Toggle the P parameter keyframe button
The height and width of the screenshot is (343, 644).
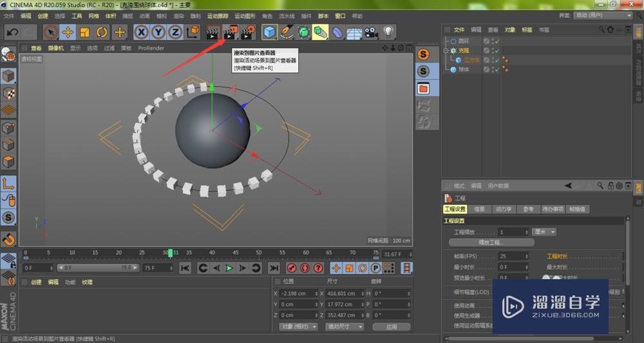click(x=375, y=268)
